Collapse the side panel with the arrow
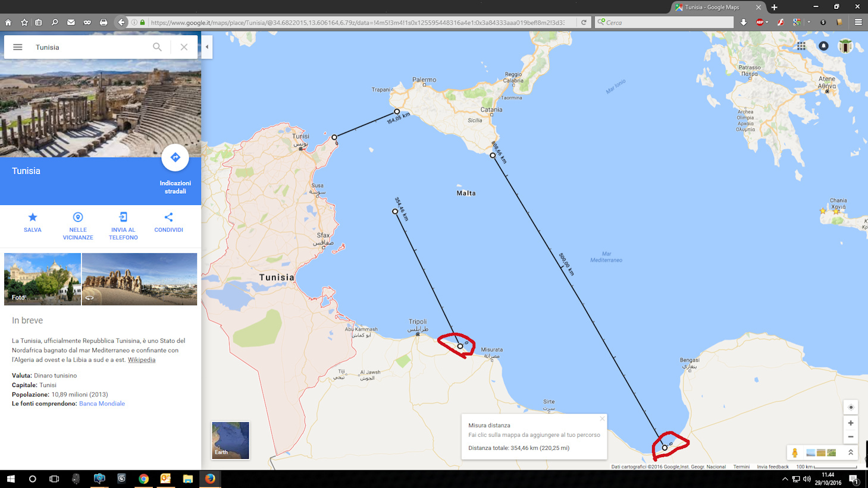 pos(207,47)
